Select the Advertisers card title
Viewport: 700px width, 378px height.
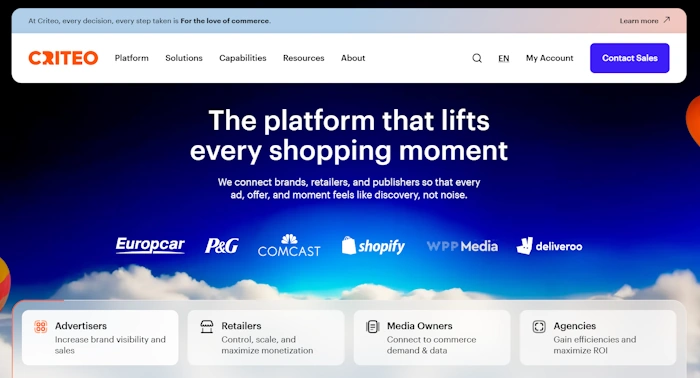81,326
